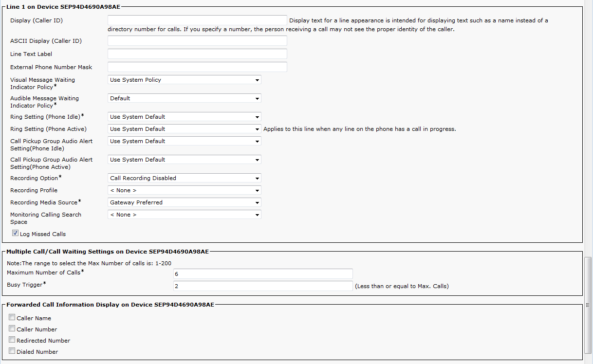
Task: Select the External Phone Number Mask field
Action: tap(197, 67)
